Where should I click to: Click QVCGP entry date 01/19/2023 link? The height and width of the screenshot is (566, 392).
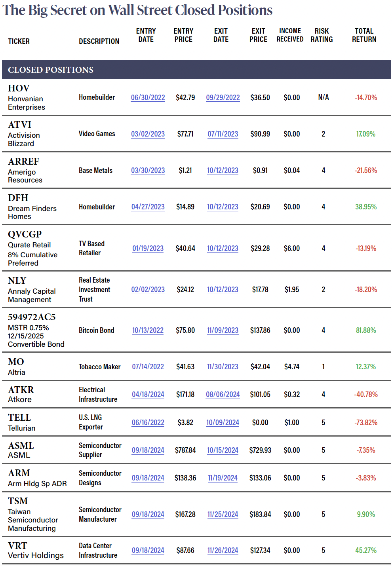(148, 248)
